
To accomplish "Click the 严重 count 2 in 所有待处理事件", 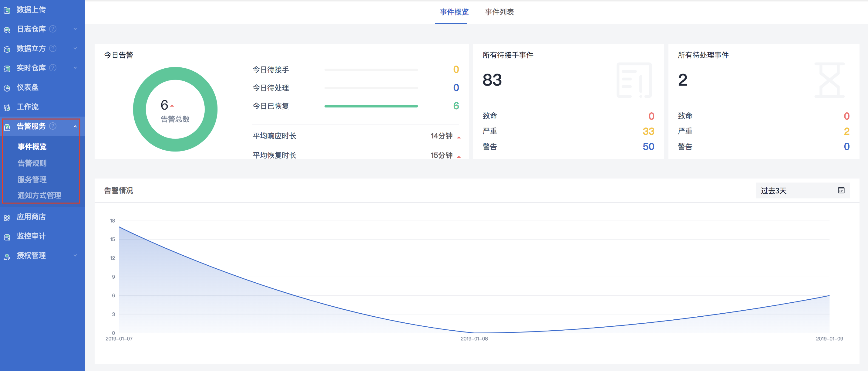I will pos(846,131).
